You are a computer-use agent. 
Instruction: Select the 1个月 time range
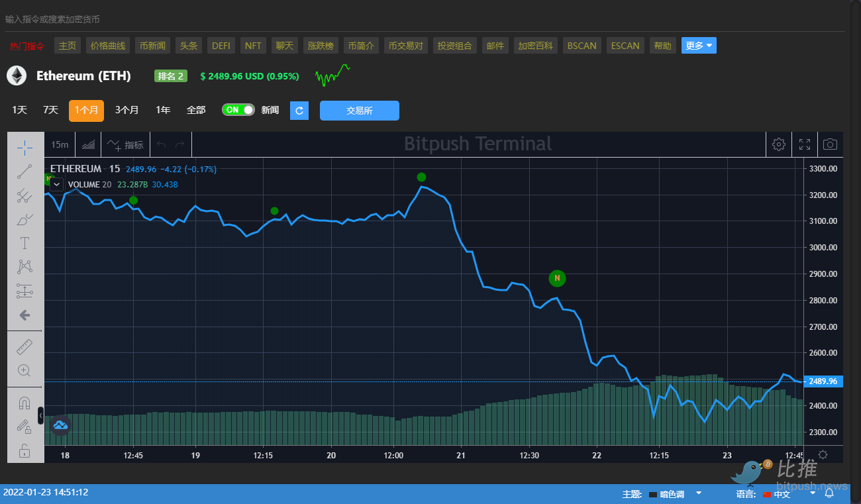(86, 111)
